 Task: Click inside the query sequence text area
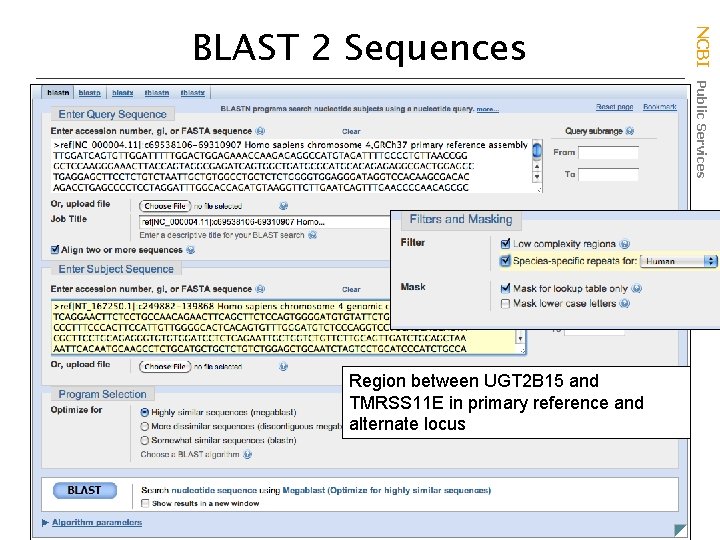coord(292,166)
